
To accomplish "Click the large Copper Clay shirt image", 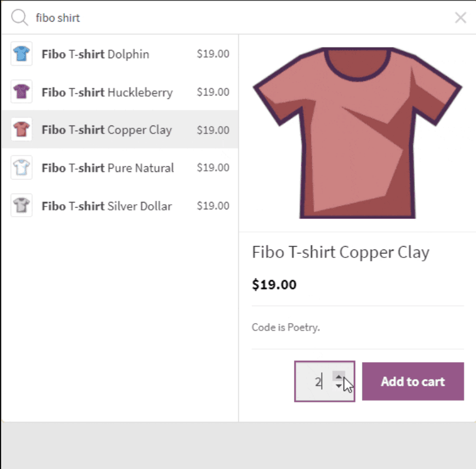I will click(x=357, y=134).
